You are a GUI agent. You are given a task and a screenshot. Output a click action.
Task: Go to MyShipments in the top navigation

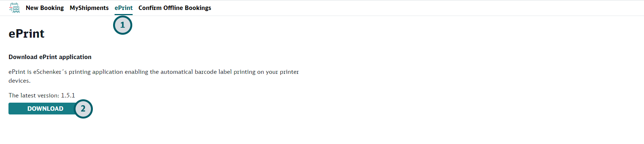89,8
